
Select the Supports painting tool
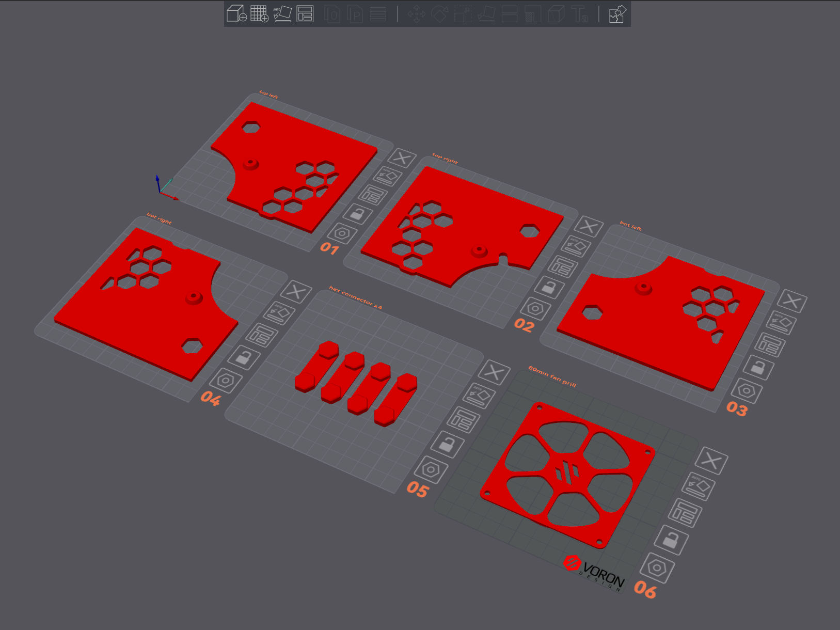[533, 14]
